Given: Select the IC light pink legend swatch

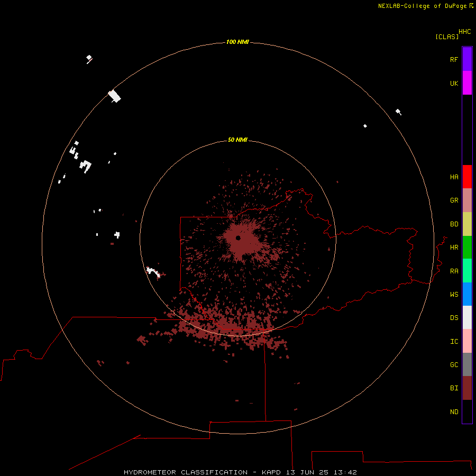Looking at the screenshot, I should point(467,341).
